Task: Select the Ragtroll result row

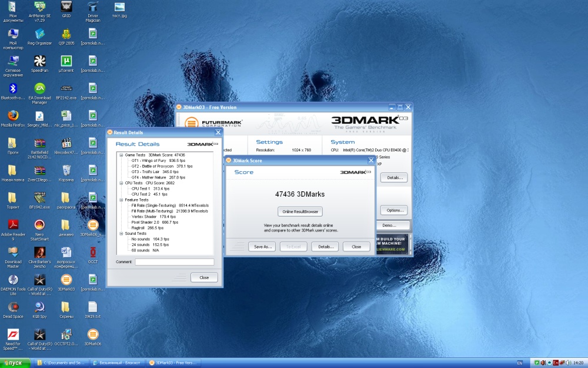Action: [148, 228]
